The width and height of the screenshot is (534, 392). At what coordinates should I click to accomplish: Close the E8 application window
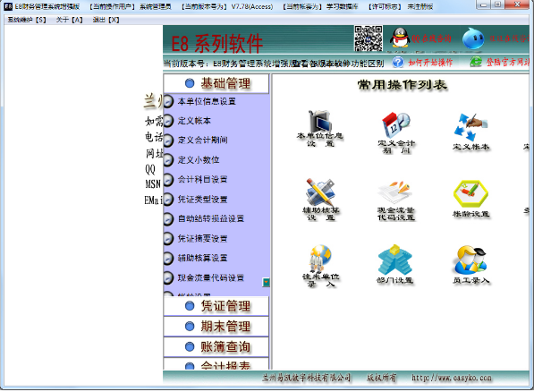[x=517, y=4]
